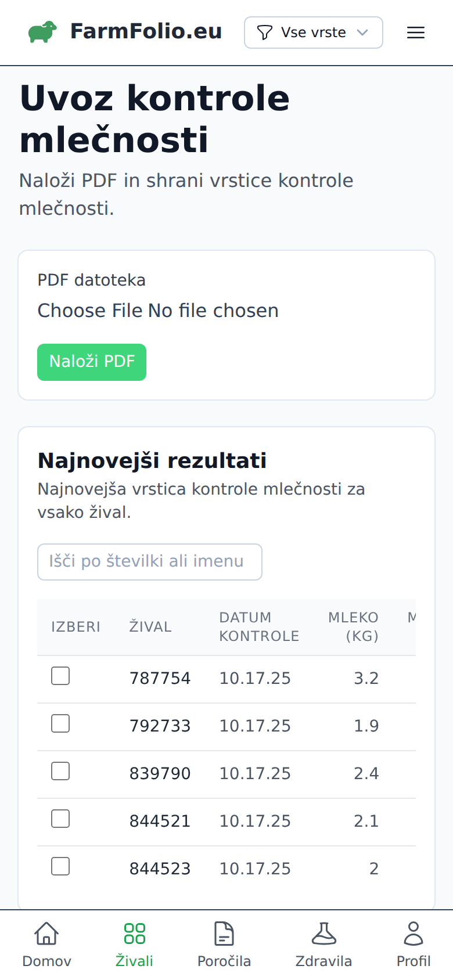The width and height of the screenshot is (453, 980).
Task: Tick the checkbox for animal 844523
Action: coord(60,866)
